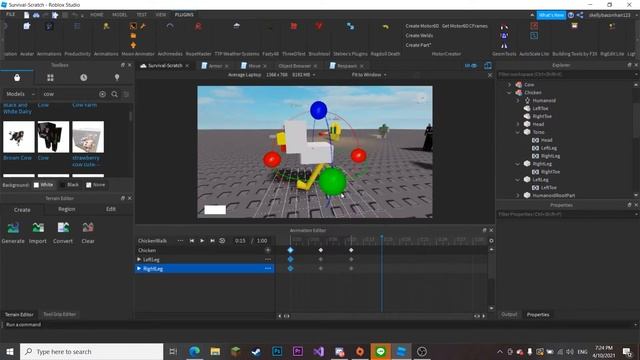Click Create Welds button

coord(419,36)
